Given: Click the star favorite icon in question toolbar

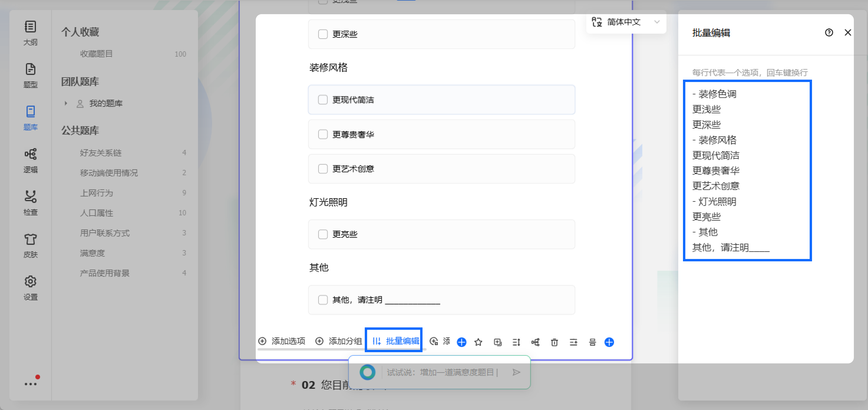Looking at the screenshot, I should 478,342.
